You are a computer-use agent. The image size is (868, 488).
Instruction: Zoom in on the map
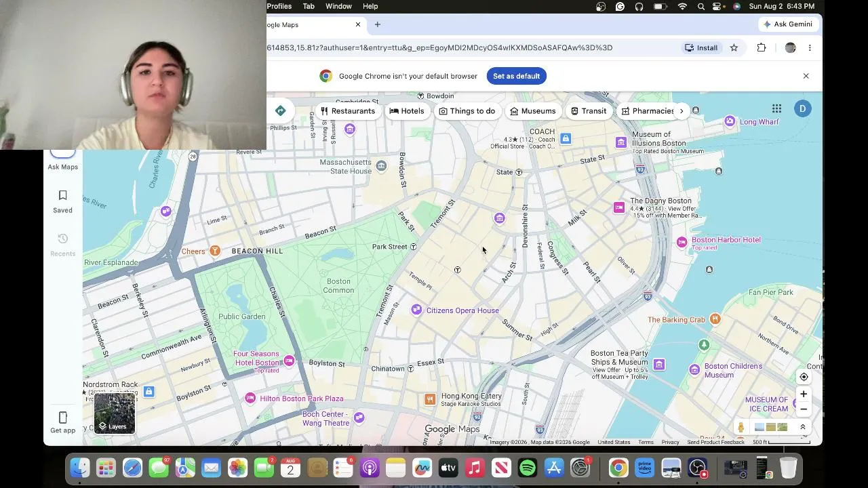click(804, 394)
